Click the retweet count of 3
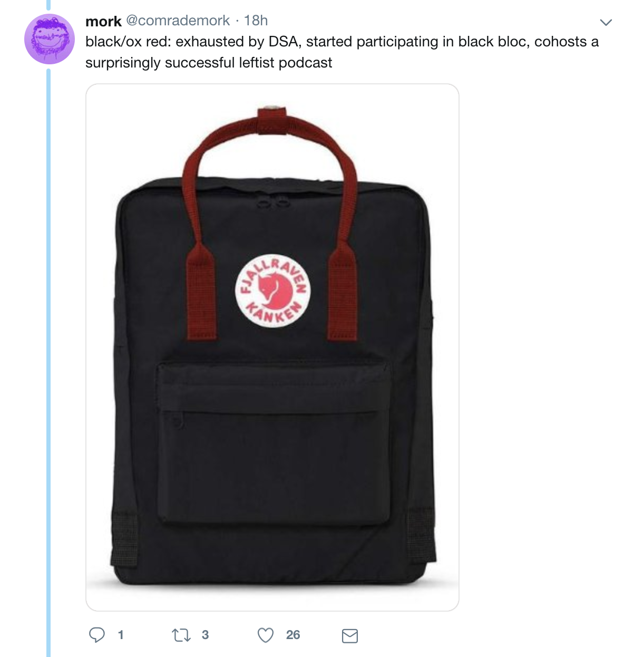This screenshot has height=657, width=644. click(205, 635)
